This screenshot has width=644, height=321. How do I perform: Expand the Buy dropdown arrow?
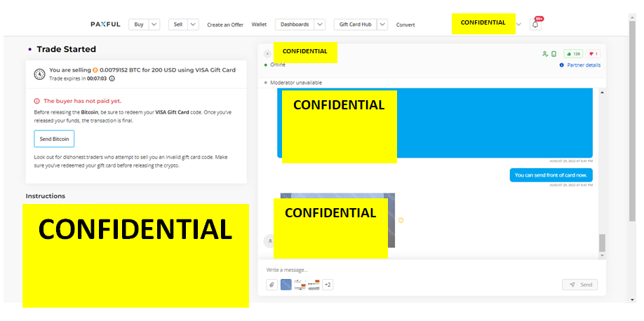(154, 25)
